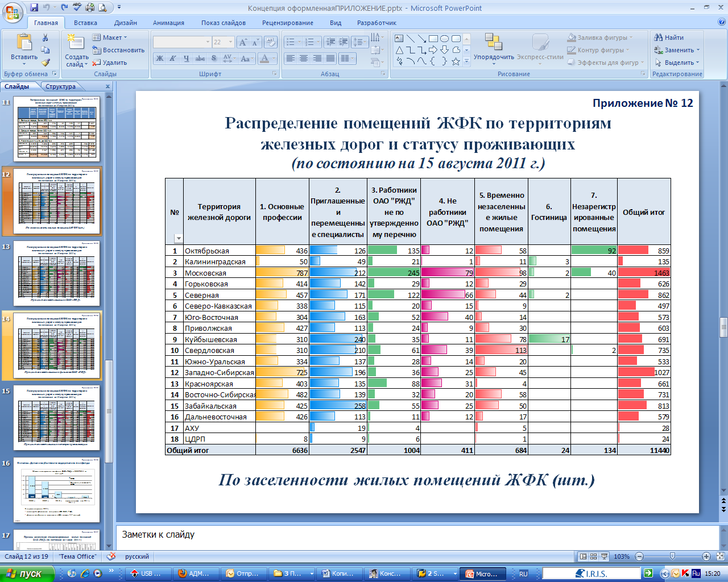This screenshot has width=728, height=582.
Task: Open Структура outline pane tab
Action: coord(61,86)
